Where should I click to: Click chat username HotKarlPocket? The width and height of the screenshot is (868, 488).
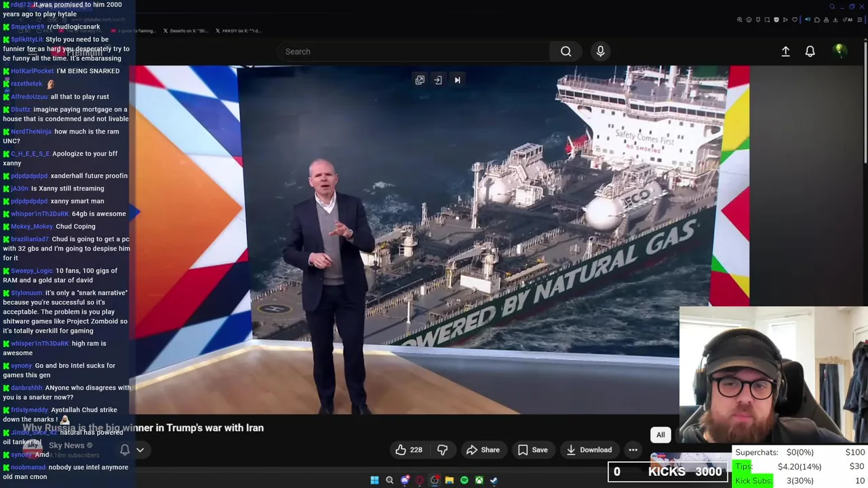(x=32, y=70)
